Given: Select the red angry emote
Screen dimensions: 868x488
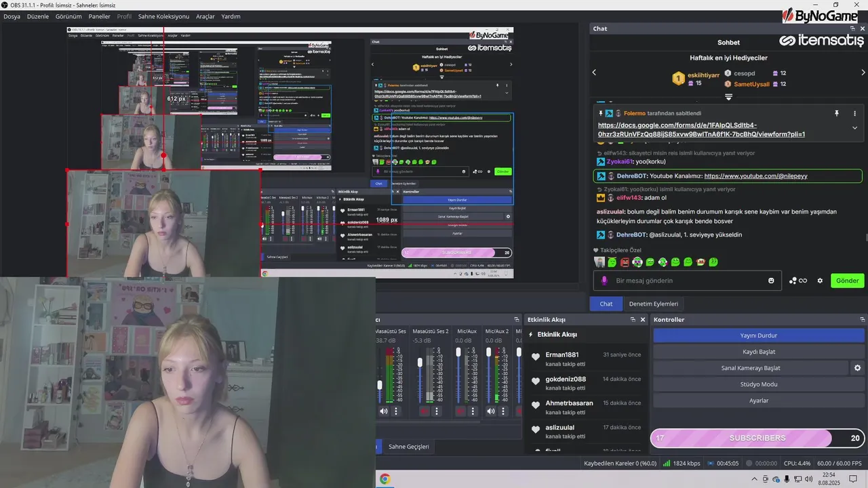Looking at the screenshot, I should [625, 262].
